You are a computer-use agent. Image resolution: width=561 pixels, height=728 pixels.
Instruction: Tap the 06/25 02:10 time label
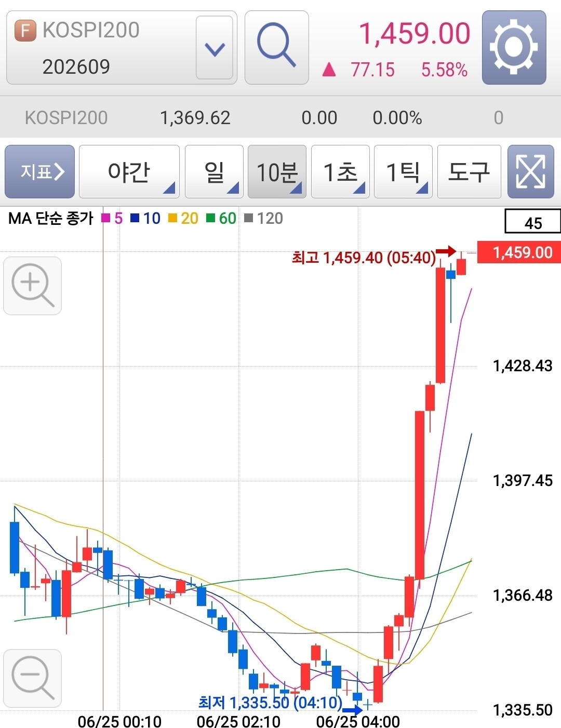pos(238,721)
